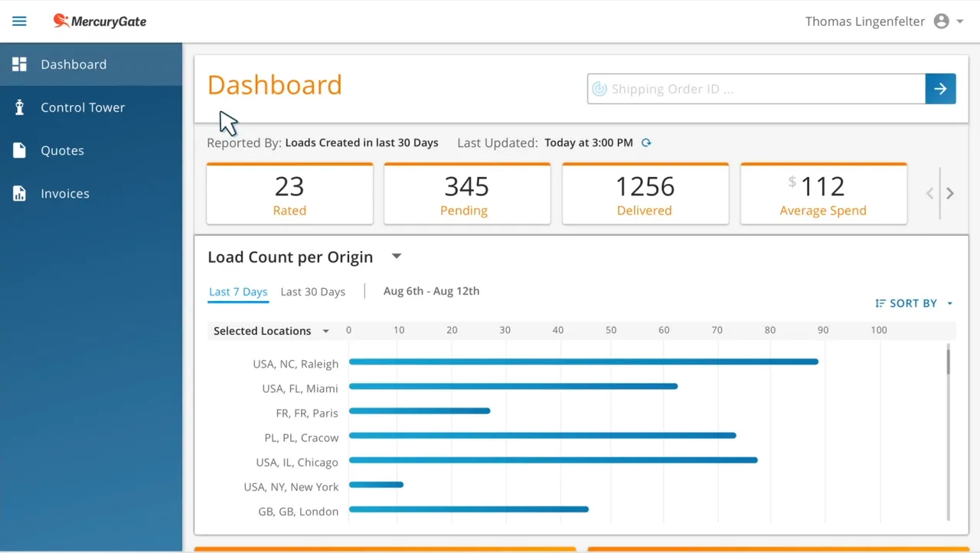Screen dimensions: 980x553
Task: Click the sort lines icon
Action: point(880,303)
